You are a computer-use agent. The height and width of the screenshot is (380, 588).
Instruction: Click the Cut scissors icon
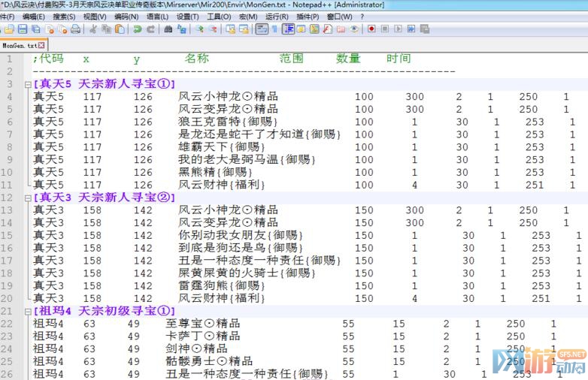(x=92, y=29)
